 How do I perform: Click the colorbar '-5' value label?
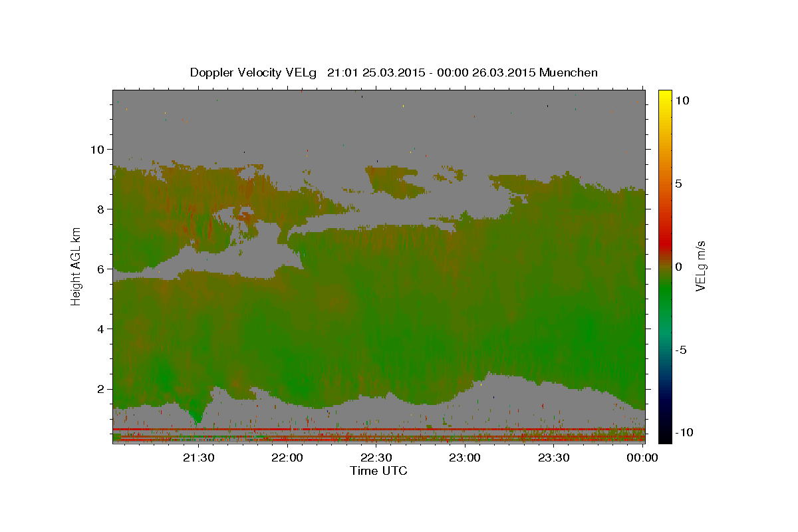click(x=682, y=349)
